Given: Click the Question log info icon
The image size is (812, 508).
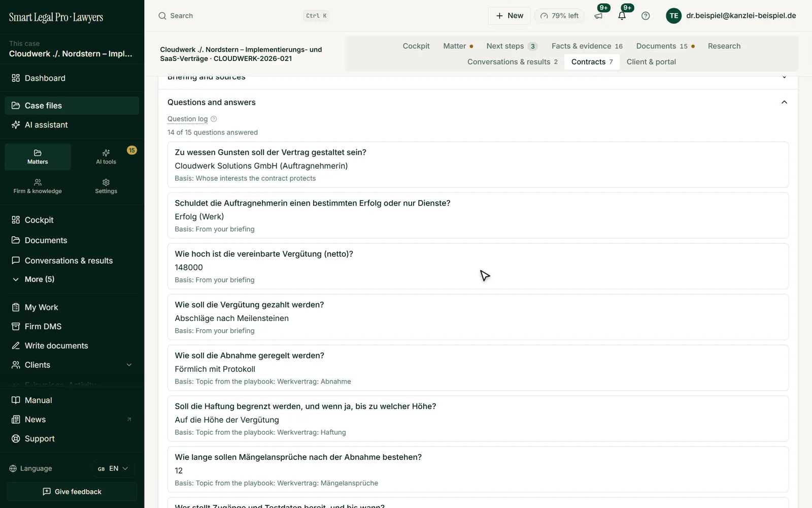Looking at the screenshot, I should (x=214, y=119).
